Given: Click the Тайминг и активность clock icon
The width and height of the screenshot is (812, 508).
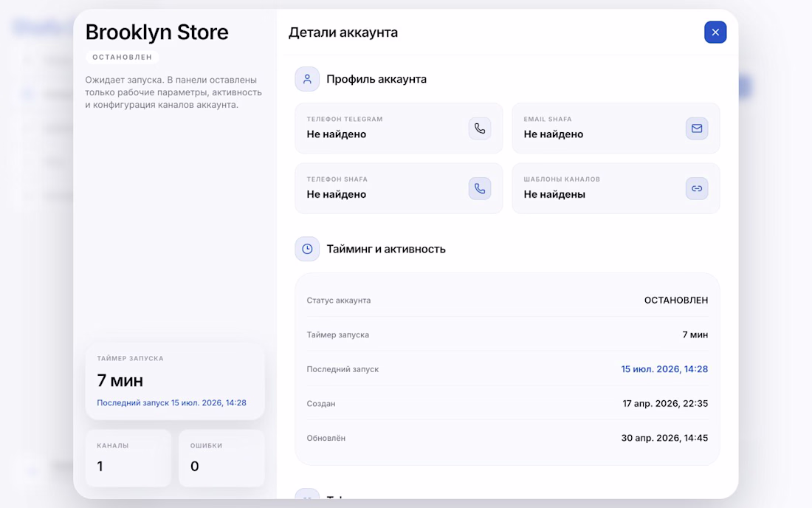Looking at the screenshot, I should [307, 249].
